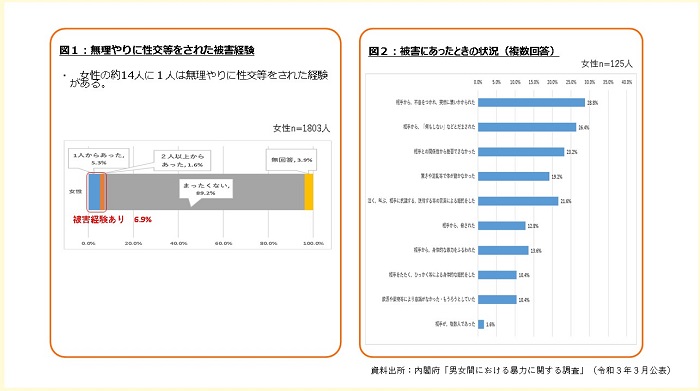Image resolution: width=700 pixels, height=391 pixels.
Task: Click the bar ending at 19.2%
Action: (513, 176)
